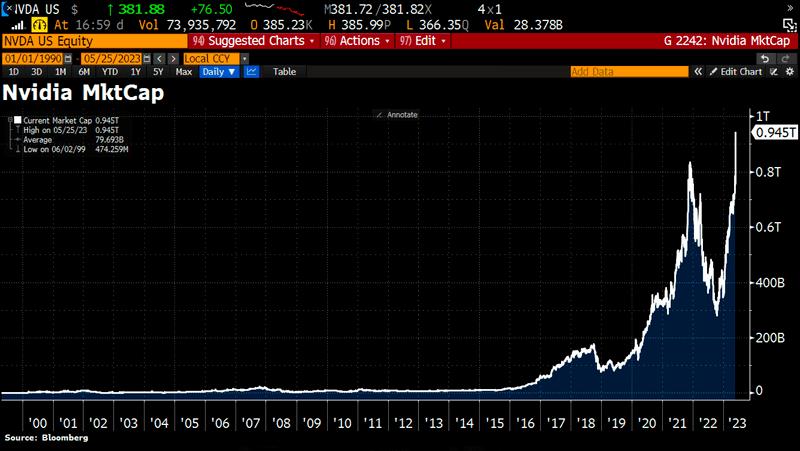Click the open price 385.23
Viewport: 800px width, 451px height.
pyautogui.click(x=284, y=25)
